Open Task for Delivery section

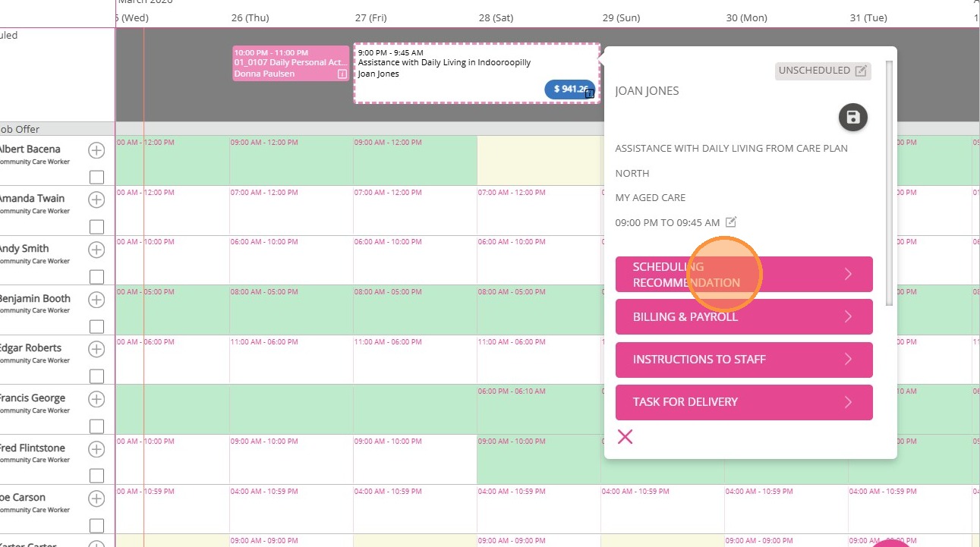point(744,402)
